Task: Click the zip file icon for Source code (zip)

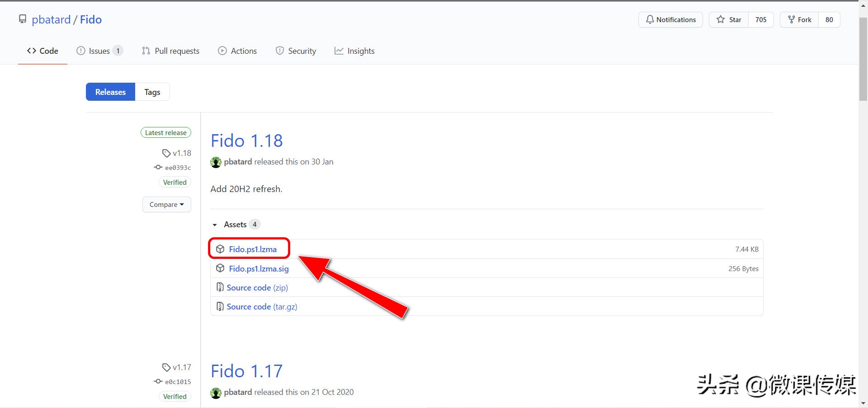Action: pyautogui.click(x=220, y=287)
